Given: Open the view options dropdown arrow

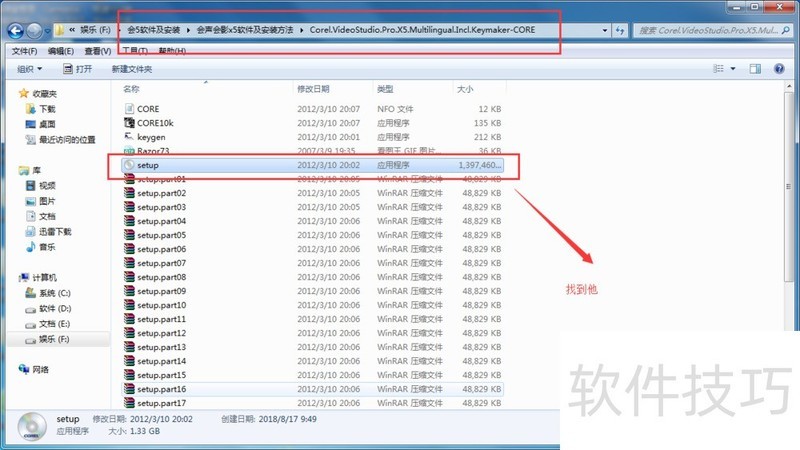Looking at the screenshot, I should [x=733, y=68].
